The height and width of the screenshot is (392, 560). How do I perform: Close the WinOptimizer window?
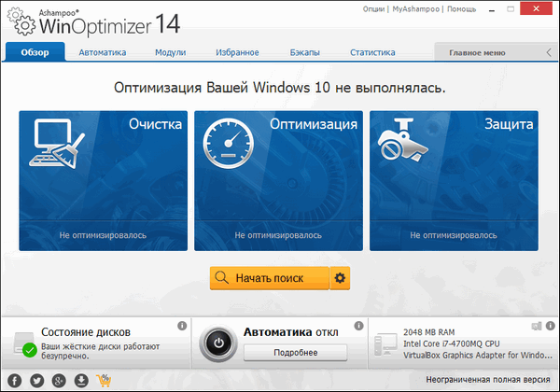(x=536, y=9)
